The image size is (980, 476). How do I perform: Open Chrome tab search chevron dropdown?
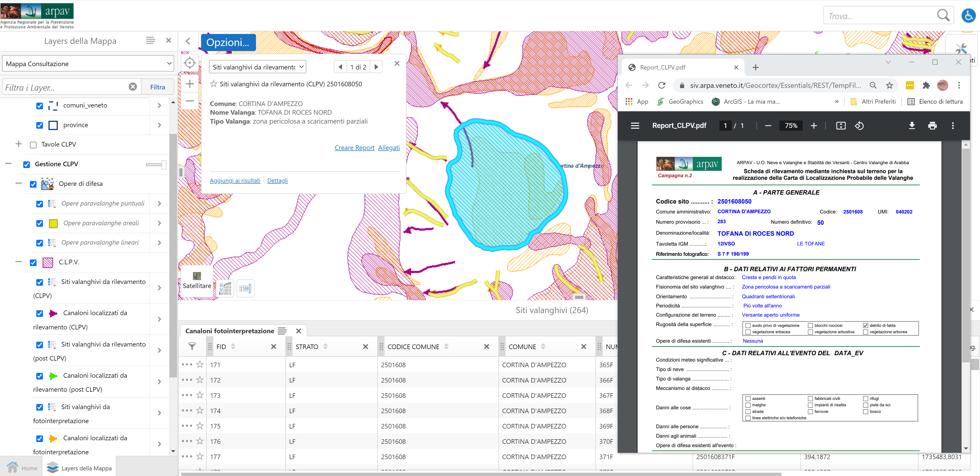pos(888,62)
